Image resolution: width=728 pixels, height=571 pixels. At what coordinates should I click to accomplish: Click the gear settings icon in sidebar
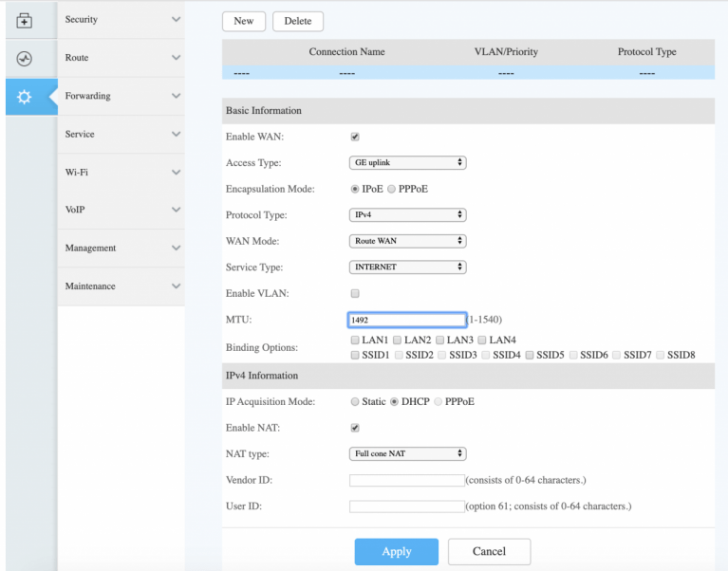pyautogui.click(x=25, y=97)
